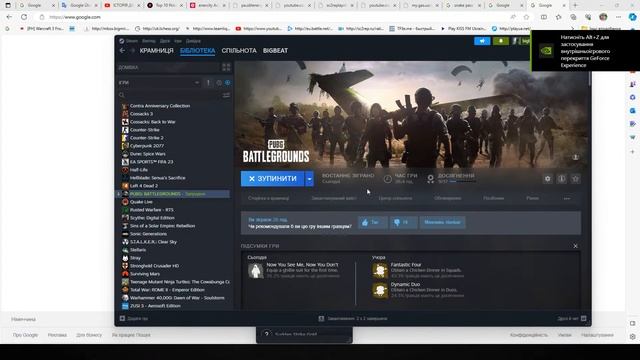The height and width of the screenshot is (360, 640).
Task: Add PUBG to favorites with star icon
Action: point(576,179)
